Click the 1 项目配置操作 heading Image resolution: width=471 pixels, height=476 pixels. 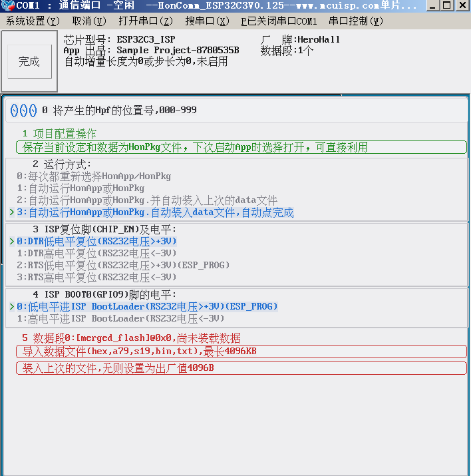pyautogui.click(x=59, y=134)
